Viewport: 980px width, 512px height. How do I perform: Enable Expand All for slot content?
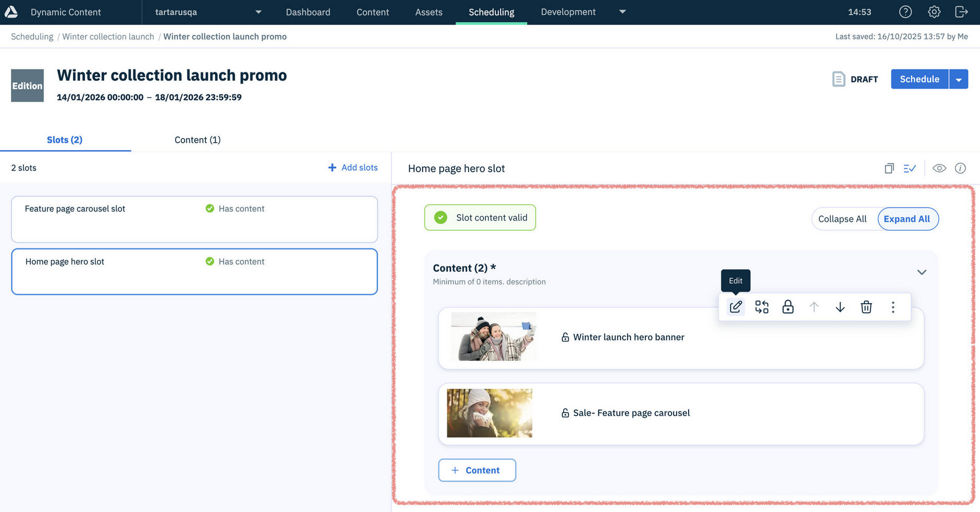point(908,219)
